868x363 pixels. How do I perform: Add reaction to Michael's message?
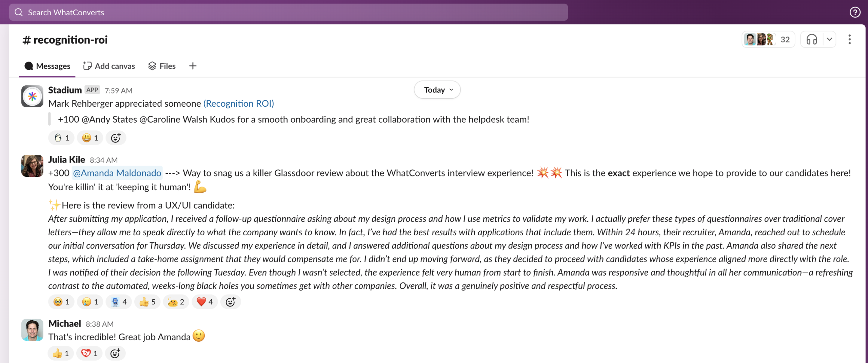point(115,353)
